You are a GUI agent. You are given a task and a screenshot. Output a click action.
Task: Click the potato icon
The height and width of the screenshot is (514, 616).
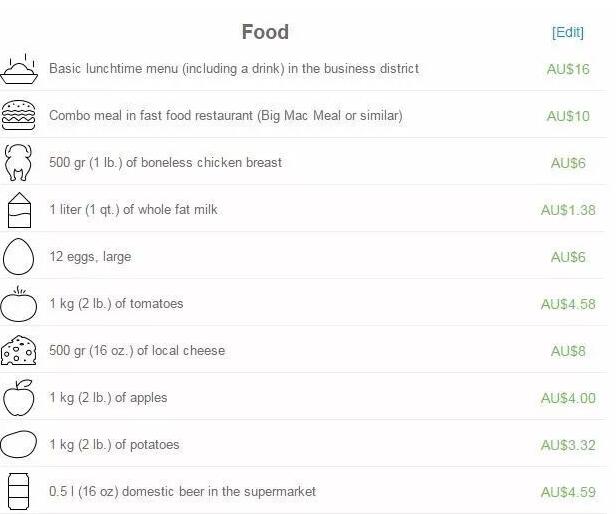[x=19, y=445]
